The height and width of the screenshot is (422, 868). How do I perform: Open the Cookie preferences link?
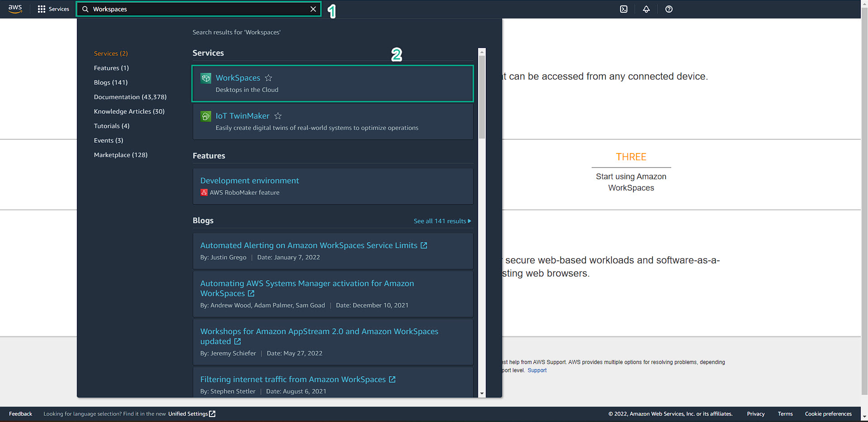[828, 413]
